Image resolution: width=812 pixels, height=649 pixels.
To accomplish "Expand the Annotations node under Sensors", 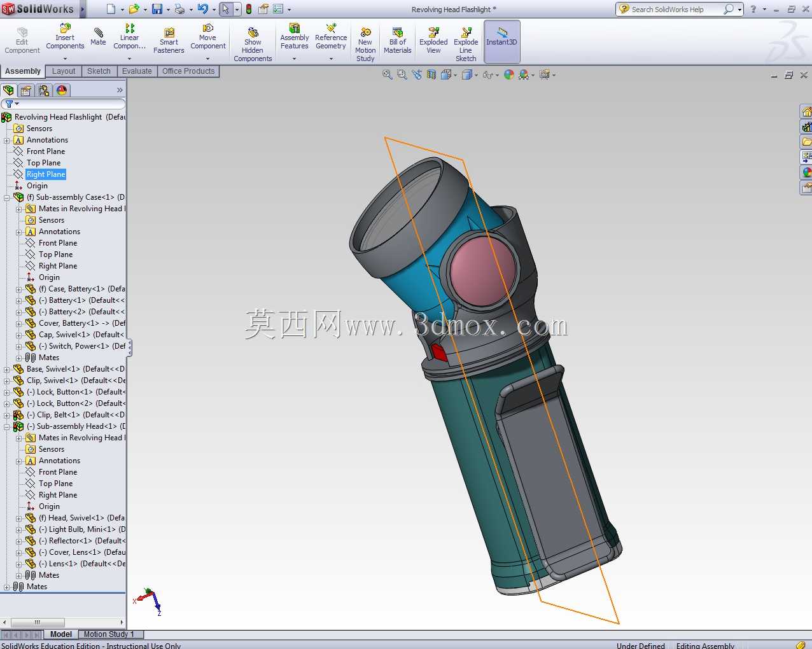I will (7, 140).
